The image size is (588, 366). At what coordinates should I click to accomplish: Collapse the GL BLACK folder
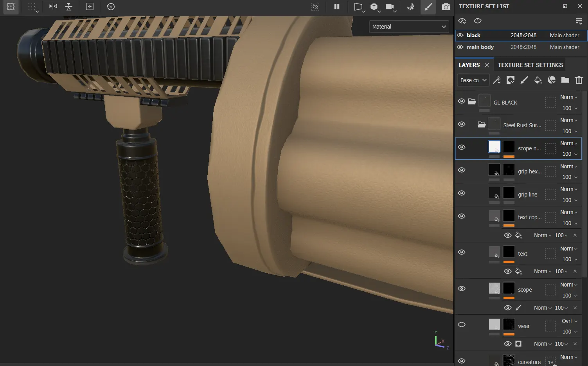pos(472,101)
